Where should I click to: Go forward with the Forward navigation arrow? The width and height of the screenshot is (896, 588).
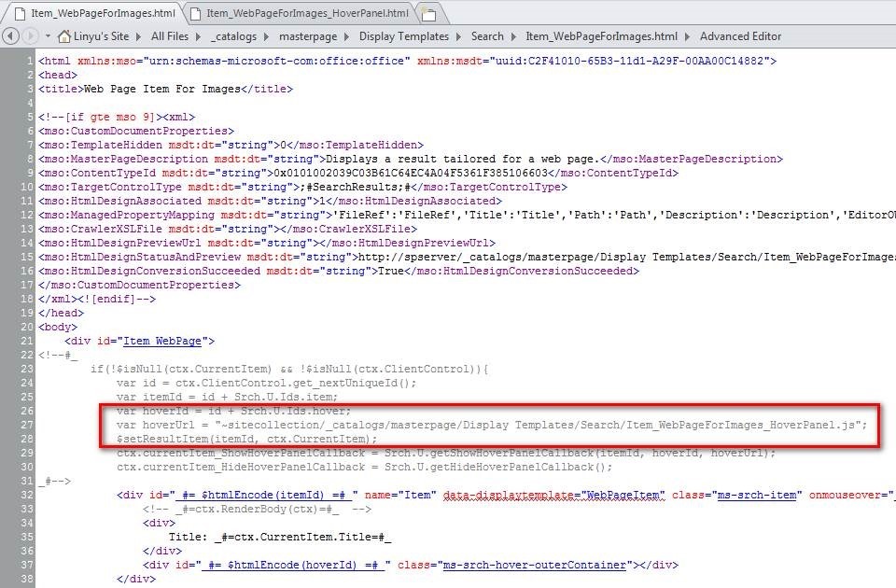click(30, 36)
